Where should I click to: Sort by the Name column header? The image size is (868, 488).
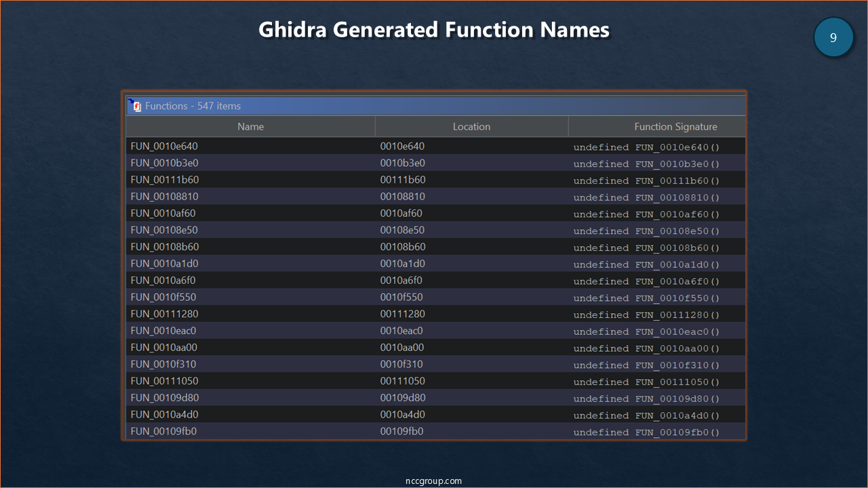tap(250, 127)
